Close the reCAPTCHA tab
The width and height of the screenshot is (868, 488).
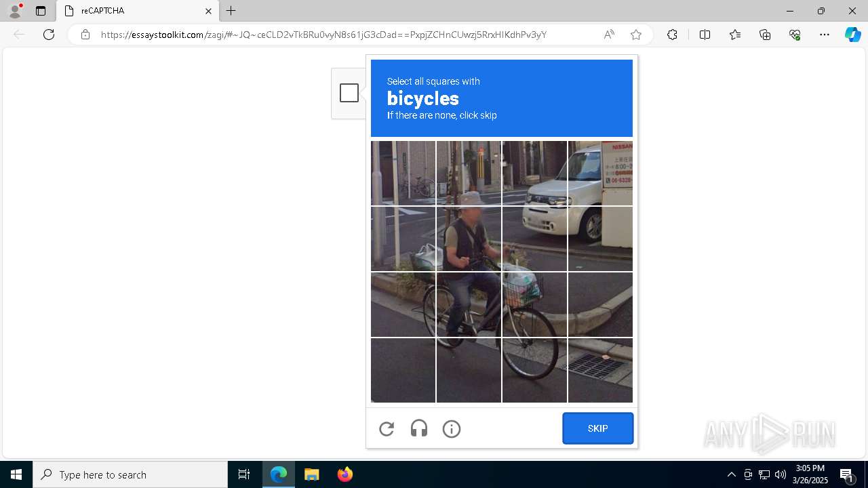[208, 11]
